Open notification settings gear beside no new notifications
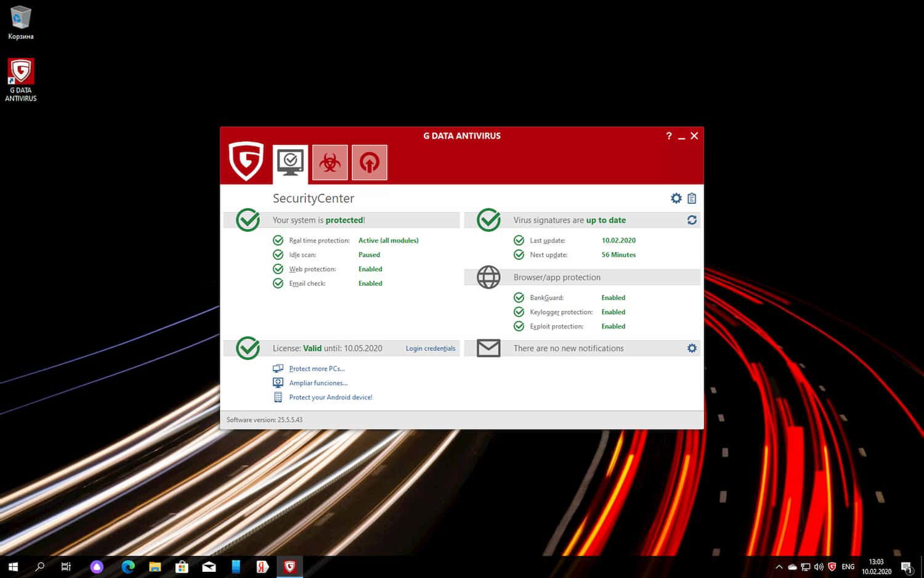924x578 pixels. click(691, 348)
